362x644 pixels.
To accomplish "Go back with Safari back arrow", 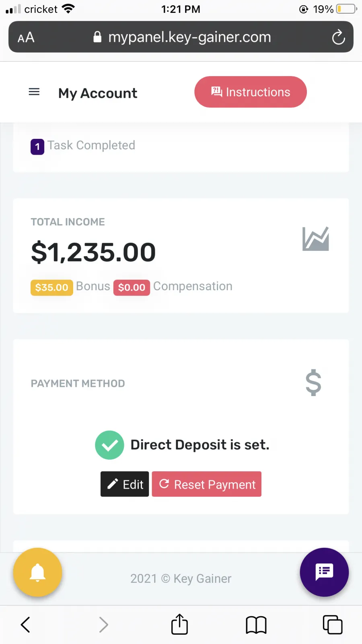I will pos(25,625).
